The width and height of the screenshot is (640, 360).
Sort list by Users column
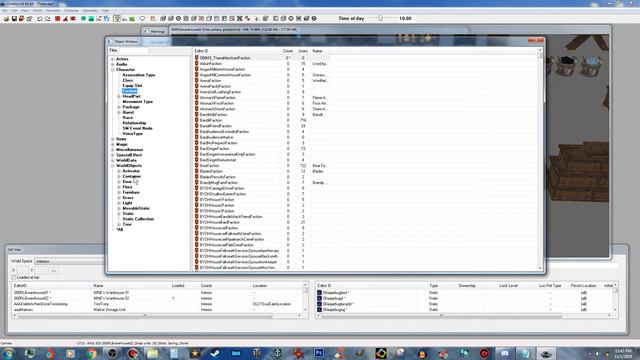pyautogui.click(x=303, y=51)
